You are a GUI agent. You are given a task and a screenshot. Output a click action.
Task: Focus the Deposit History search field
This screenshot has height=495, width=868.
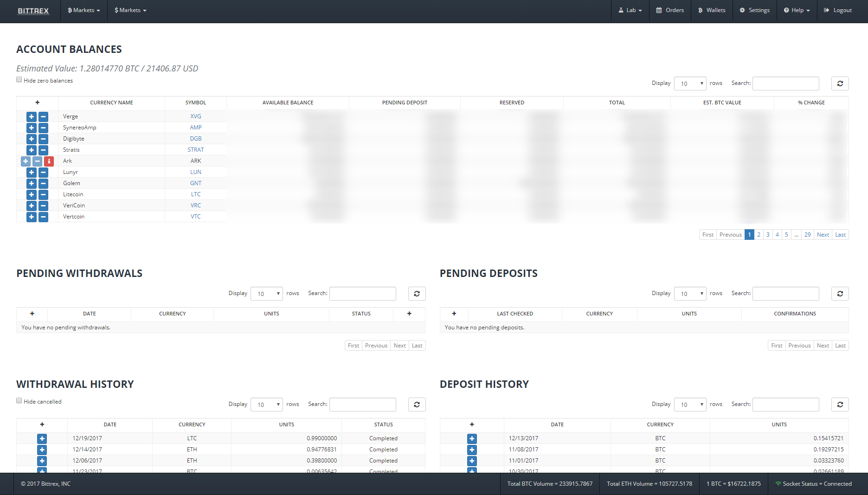point(785,405)
